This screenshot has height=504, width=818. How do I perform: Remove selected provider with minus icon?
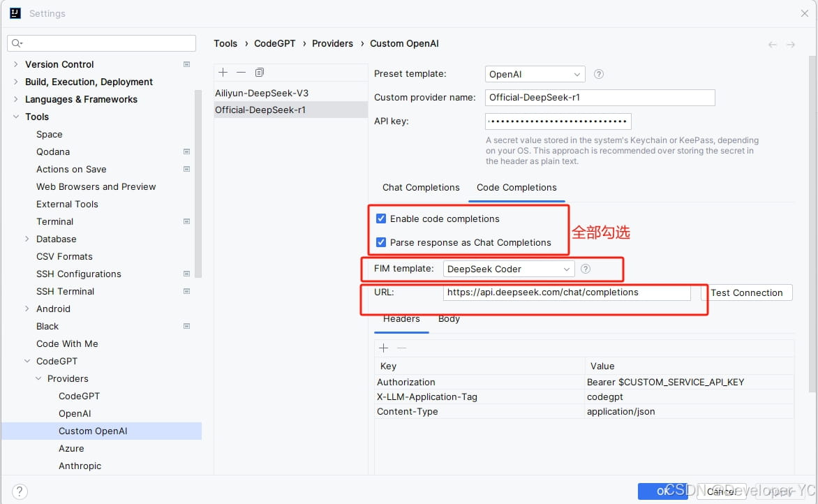(x=241, y=73)
